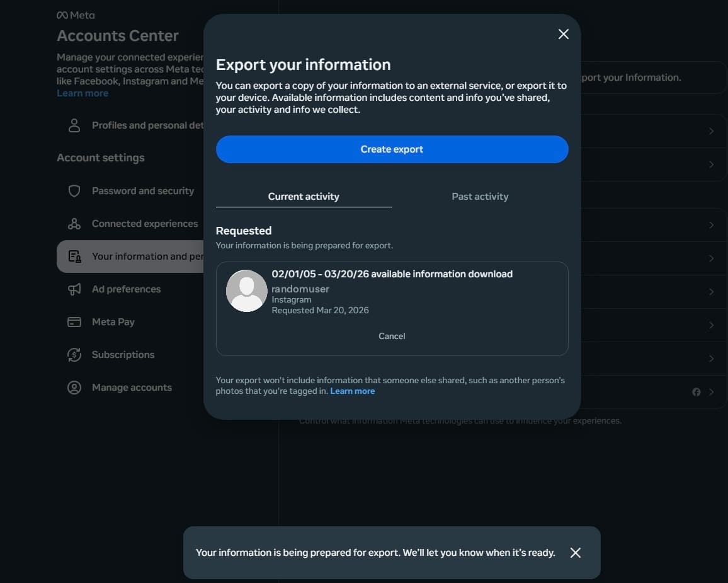Image resolution: width=728 pixels, height=583 pixels.
Task: Open Password and security settings
Action: click(130, 191)
